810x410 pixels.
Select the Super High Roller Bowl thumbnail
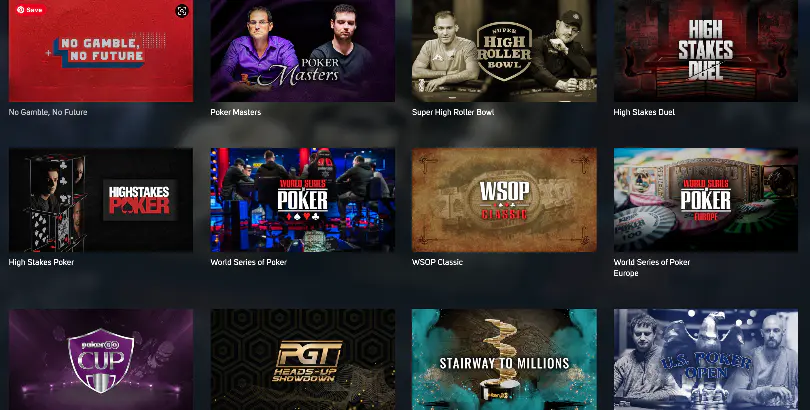click(x=504, y=51)
